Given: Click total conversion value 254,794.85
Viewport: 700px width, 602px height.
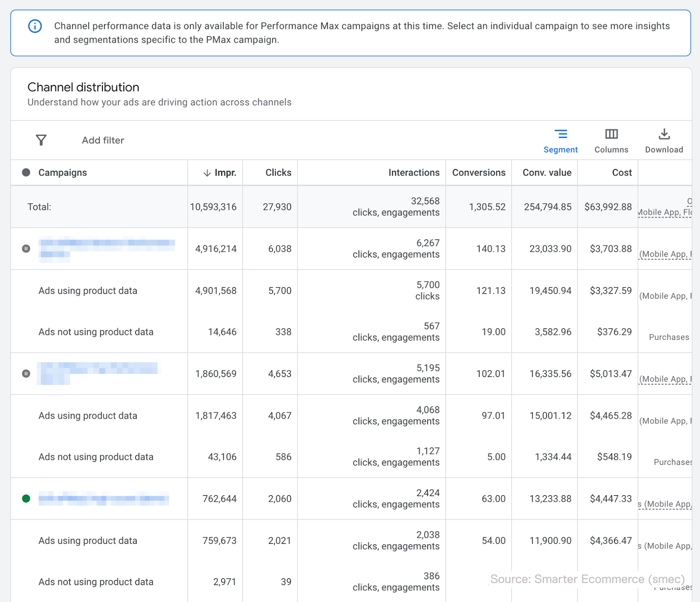Looking at the screenshot, I should 548,207.
